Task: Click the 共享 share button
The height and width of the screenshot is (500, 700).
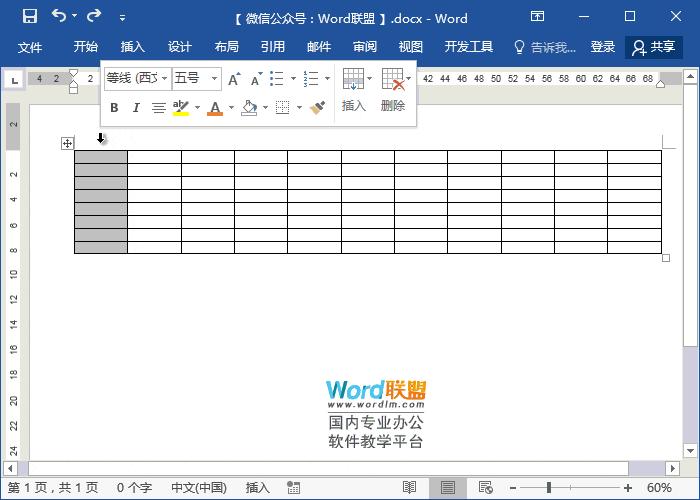Action: 654,47
